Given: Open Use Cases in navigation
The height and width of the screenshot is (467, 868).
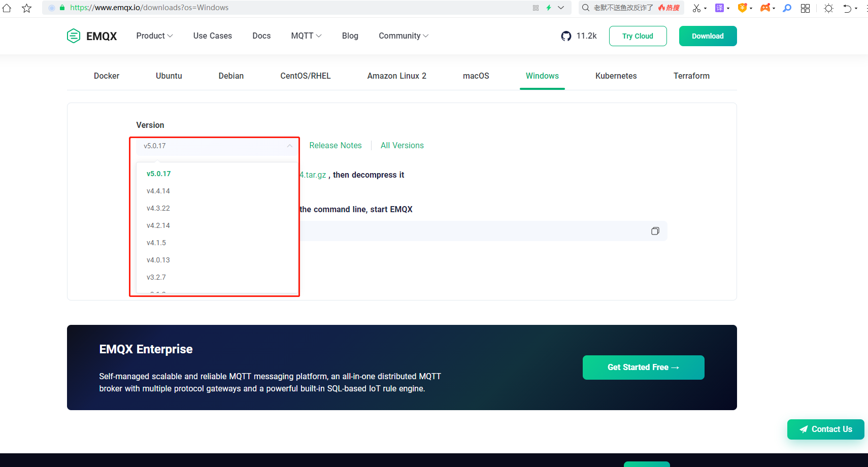Looking at the screenshot, I should pyautogui.click(x=213, y=36).
